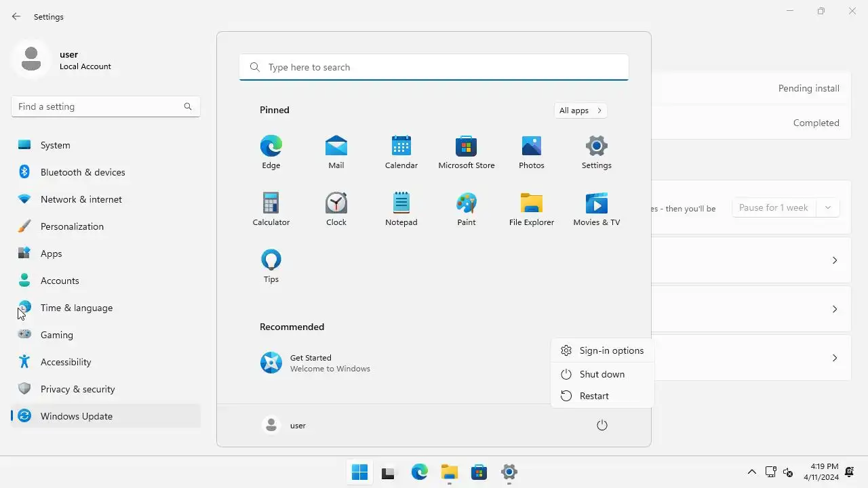Launch the Calendar app

[401, 152]
